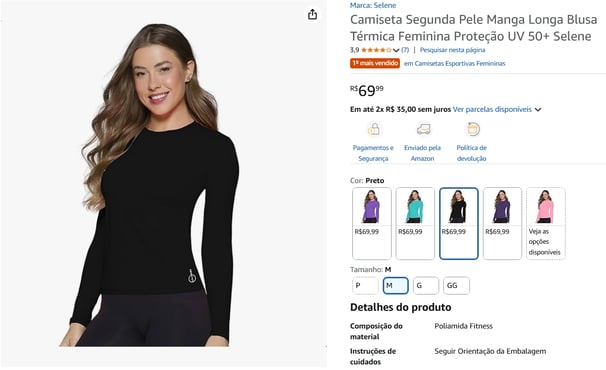The image size is (606, 370).
Task: Select the pink shirt color option
Action: (546, 223)
